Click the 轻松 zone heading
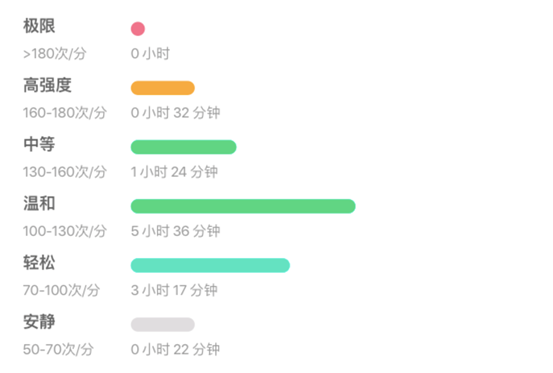This screenshot has height=373, width=553. (x=39, y=263)
